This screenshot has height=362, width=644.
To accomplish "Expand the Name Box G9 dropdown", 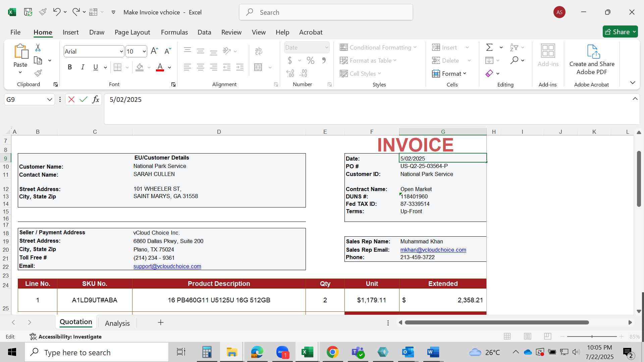I will [x=49, y=100].
